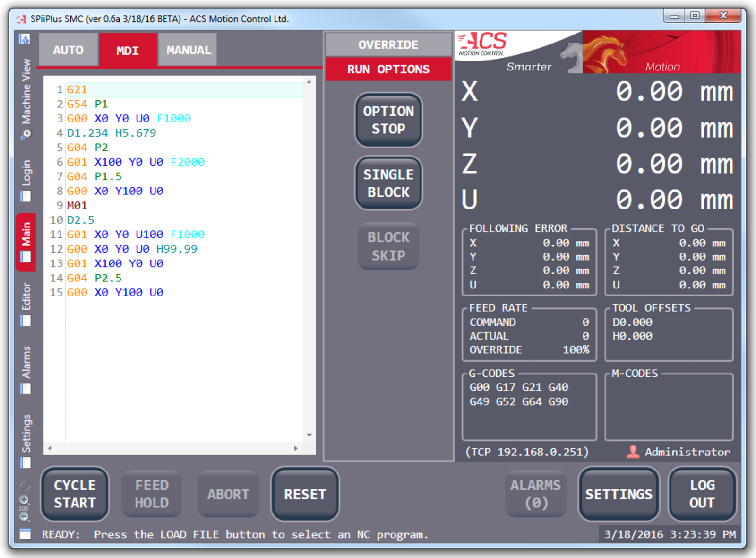Switch to the MANUAL mode tab

188,50
